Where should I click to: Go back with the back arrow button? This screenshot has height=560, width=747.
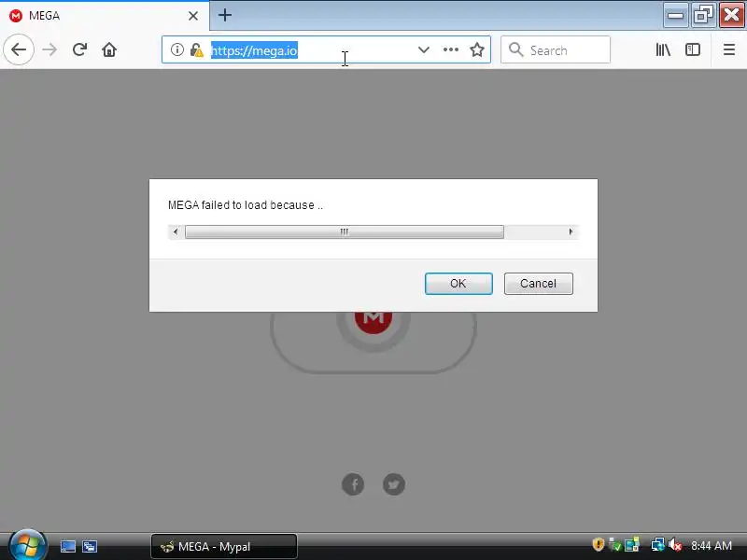[19, 49]
